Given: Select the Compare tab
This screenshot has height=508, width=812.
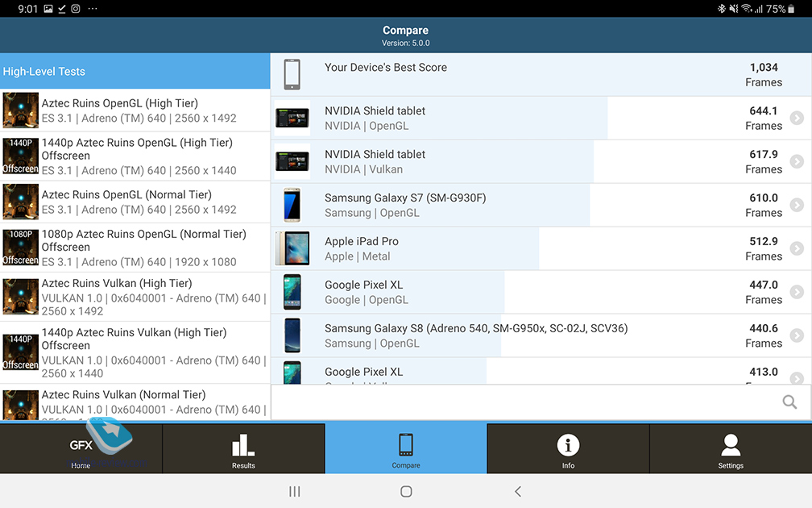Looking at the screenshot, I should click(x=406, y=448).
